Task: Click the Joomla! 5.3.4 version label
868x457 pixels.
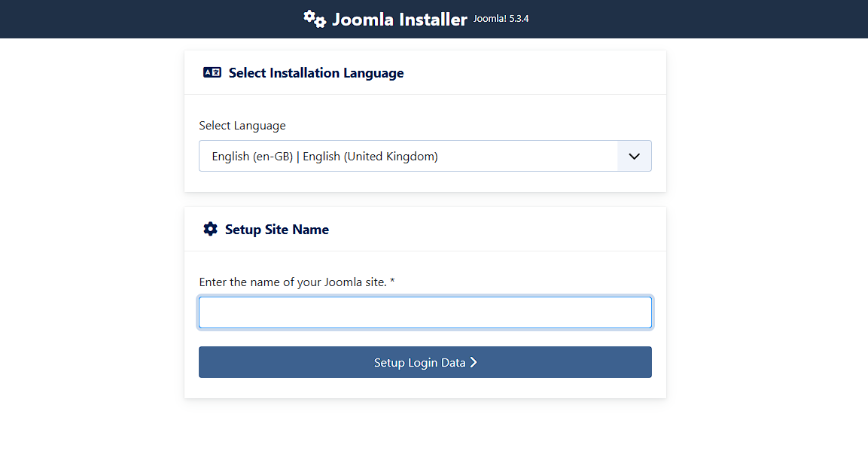Action: tap(501, 18)
